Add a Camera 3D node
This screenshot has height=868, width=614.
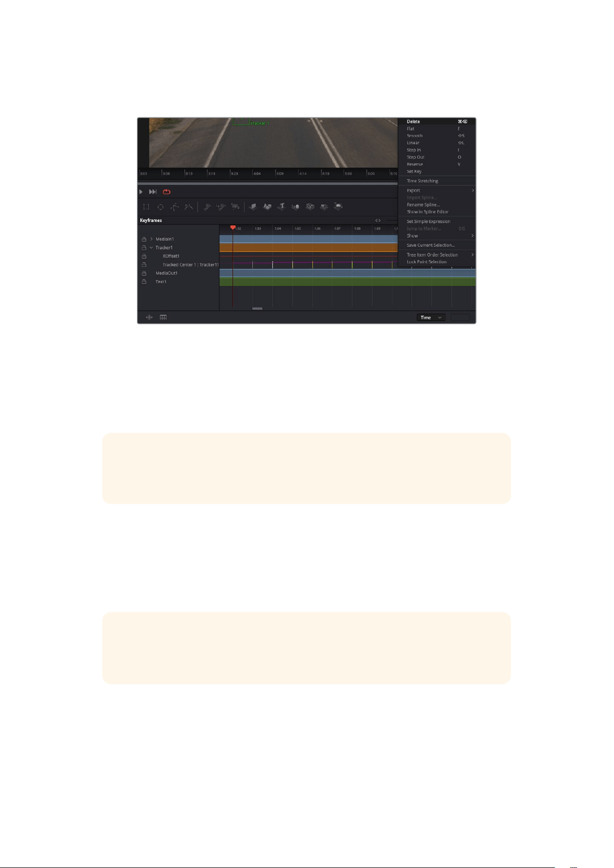[x=310, y=207]
